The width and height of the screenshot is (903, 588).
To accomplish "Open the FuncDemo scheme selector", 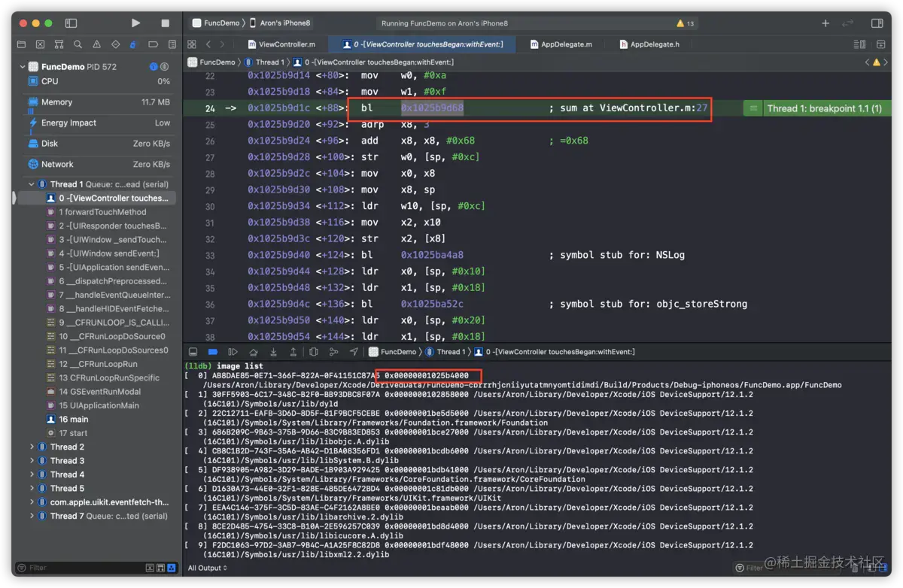I will pos(215,23).
